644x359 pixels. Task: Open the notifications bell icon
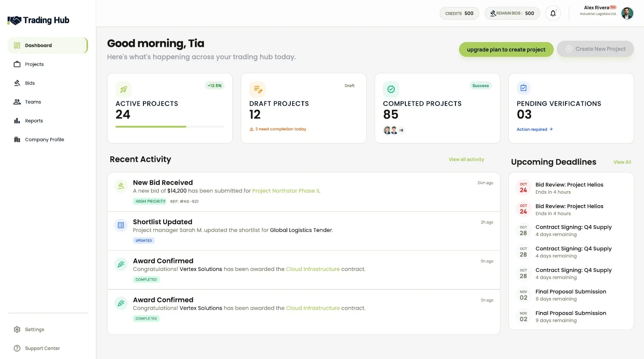click(x=553, y=13)
